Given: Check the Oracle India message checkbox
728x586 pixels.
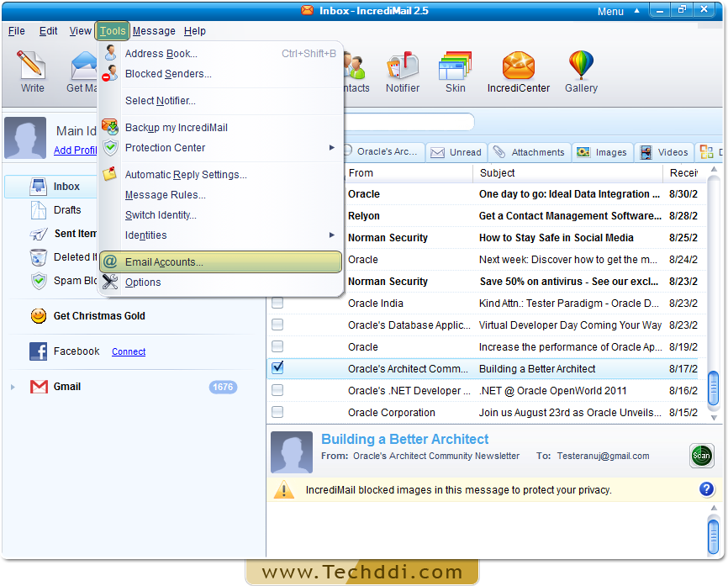Looking at the screenshot, I should pyautogui.click(x=277, y=303).
